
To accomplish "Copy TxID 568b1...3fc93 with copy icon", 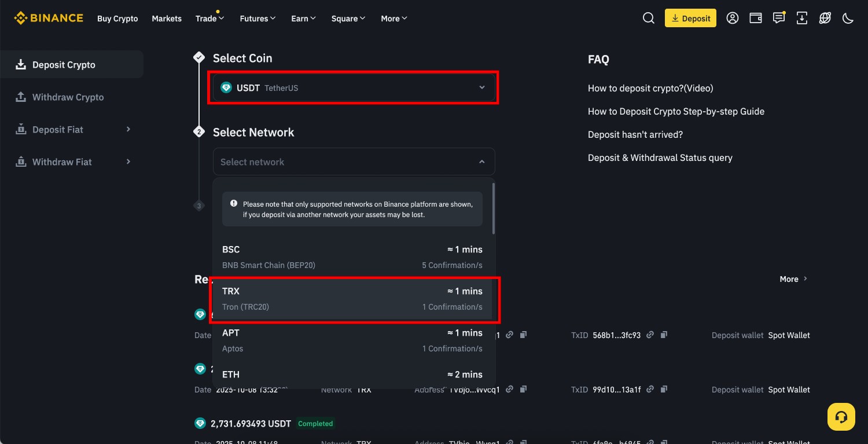I will click(x=664, y=335).
